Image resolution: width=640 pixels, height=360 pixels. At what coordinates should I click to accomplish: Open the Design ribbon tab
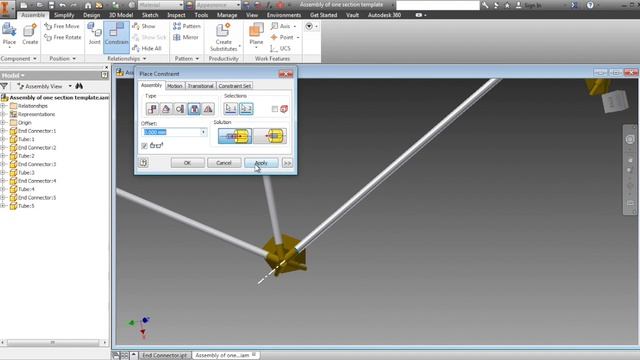(91, 15)
